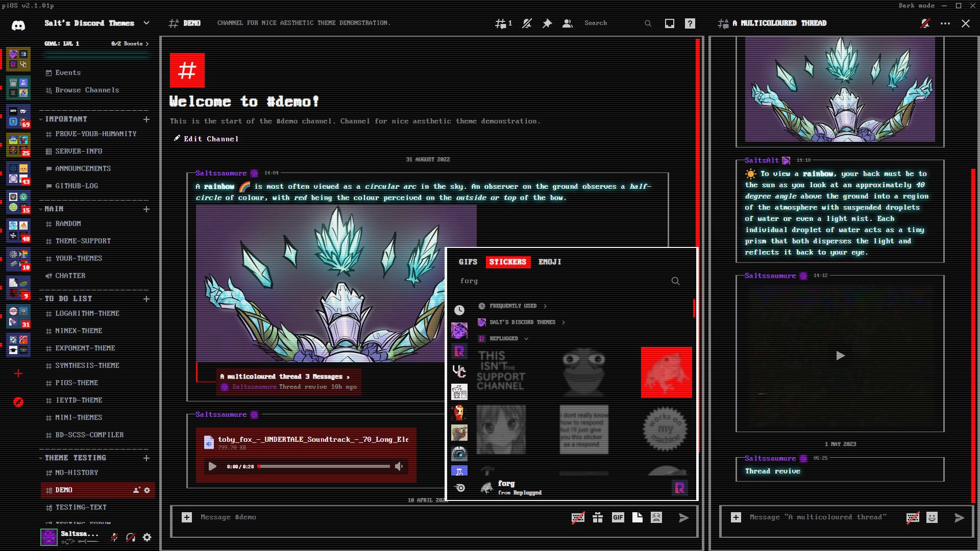Click the audio player progress slider
This screenshot has width=980, height=551.
click(324, 466)
